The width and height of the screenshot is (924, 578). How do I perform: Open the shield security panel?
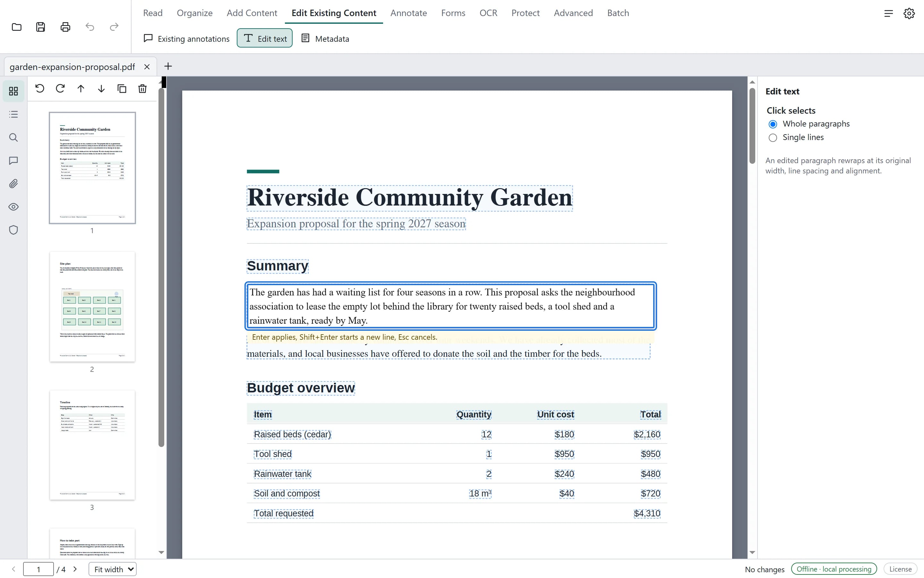[13, 230]
